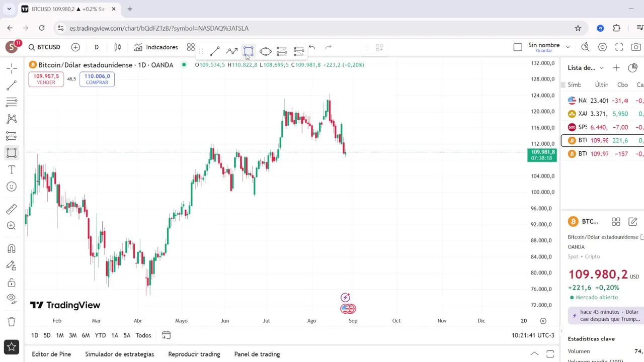
Task: Toggle hide all drawings eye icon
Action: coord(12,299)
